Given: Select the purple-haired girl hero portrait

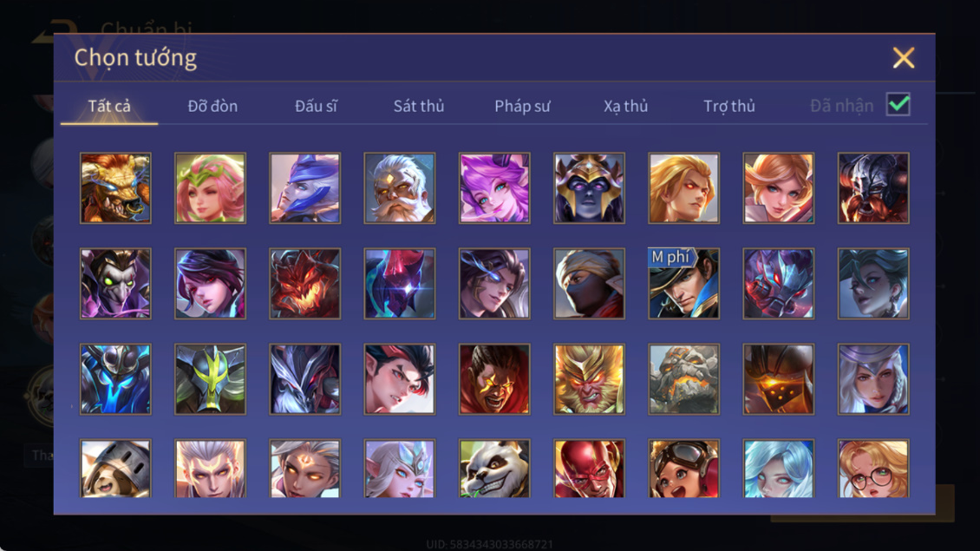Looking at the screenshot, I should point(493,188).
